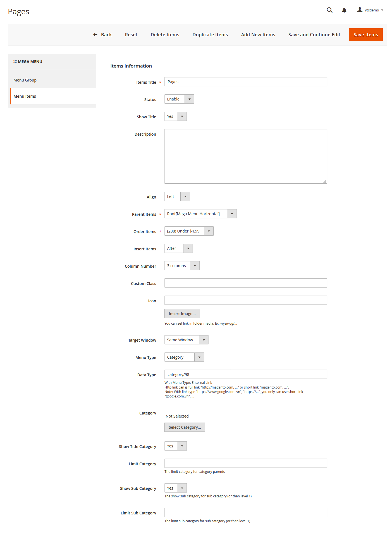Open the Show Title dropdown

(x=176, y=116)
